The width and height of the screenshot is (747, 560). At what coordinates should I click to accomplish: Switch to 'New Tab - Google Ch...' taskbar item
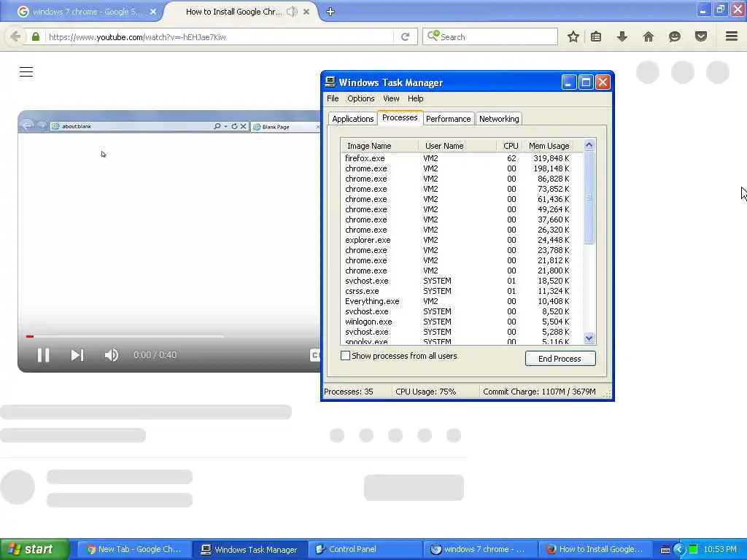134,550
